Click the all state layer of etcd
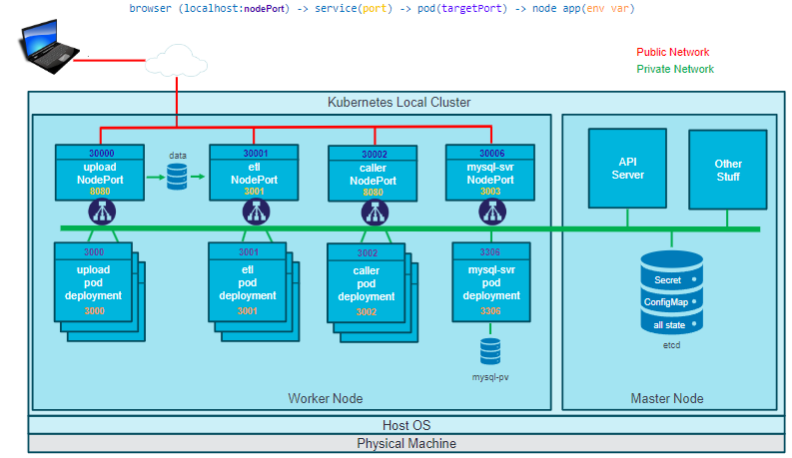 [671, 325]
